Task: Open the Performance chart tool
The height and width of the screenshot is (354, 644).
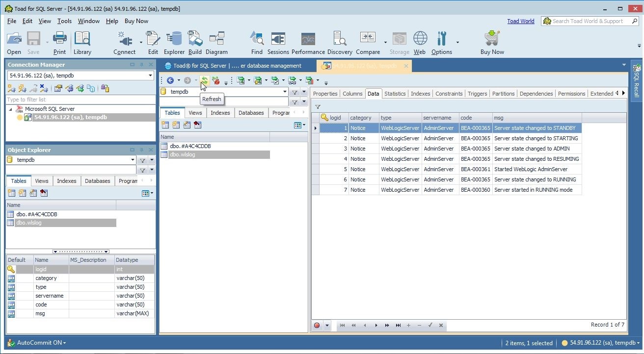Action: point(308,43)
